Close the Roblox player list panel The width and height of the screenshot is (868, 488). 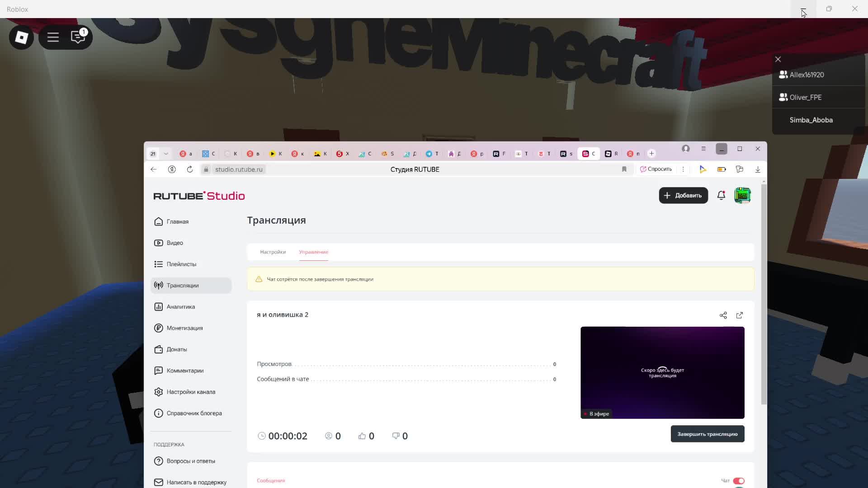778,59
